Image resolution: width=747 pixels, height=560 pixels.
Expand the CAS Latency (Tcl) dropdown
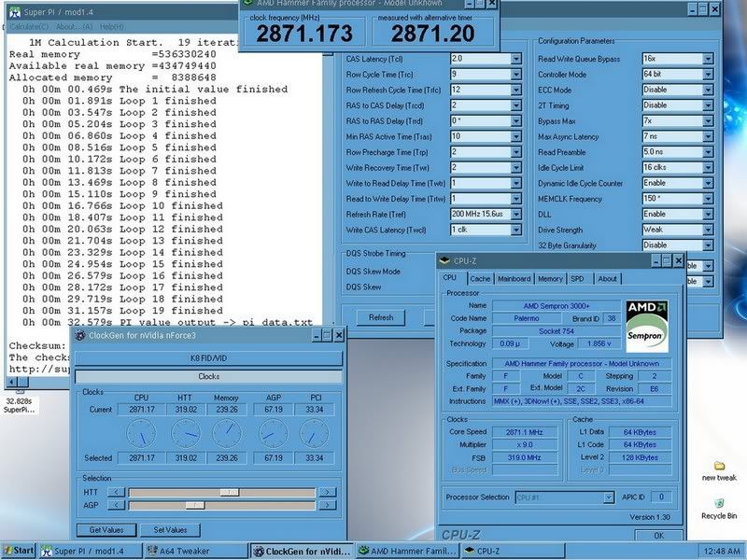(x=515, y=58)
